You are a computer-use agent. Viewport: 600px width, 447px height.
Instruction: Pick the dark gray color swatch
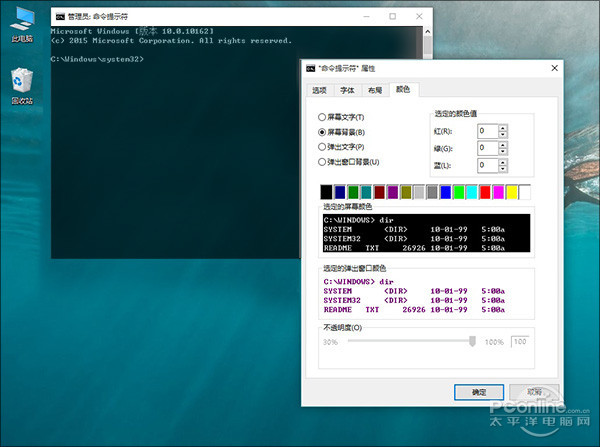pos(432,192)
